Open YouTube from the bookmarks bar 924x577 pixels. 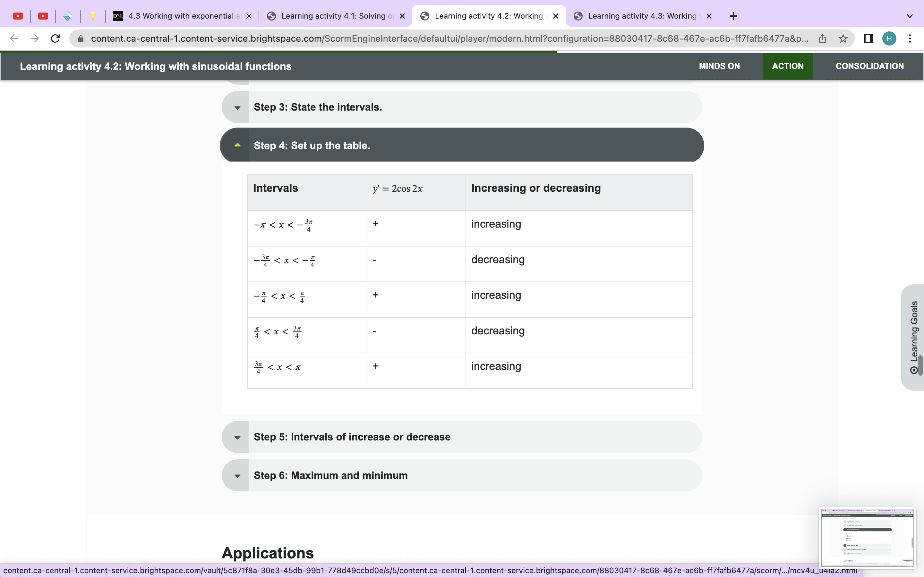18,16
